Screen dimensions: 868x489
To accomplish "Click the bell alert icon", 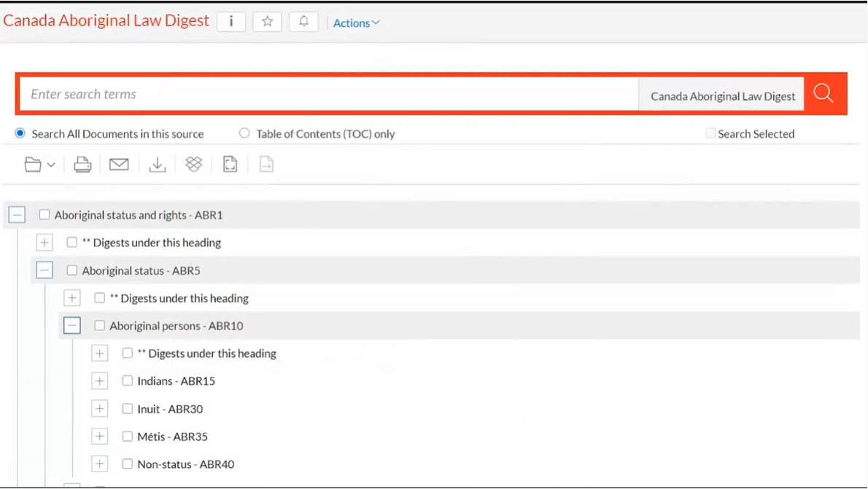I will pyautogui.click(x=303, y=22).
